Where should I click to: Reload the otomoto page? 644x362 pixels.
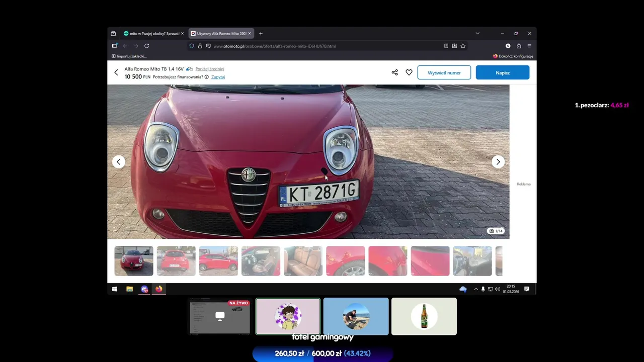point(146,46)
